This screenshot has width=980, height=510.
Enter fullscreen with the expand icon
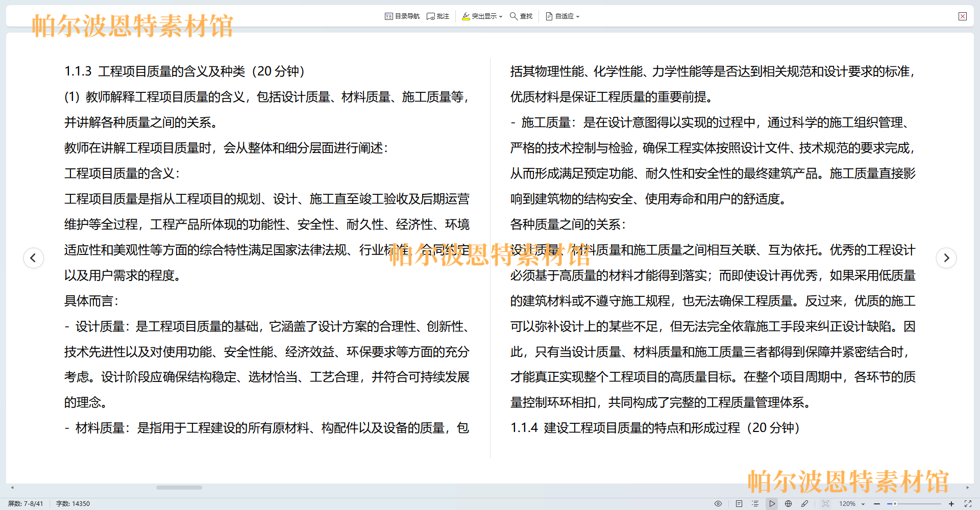click(x=968, y=503)
